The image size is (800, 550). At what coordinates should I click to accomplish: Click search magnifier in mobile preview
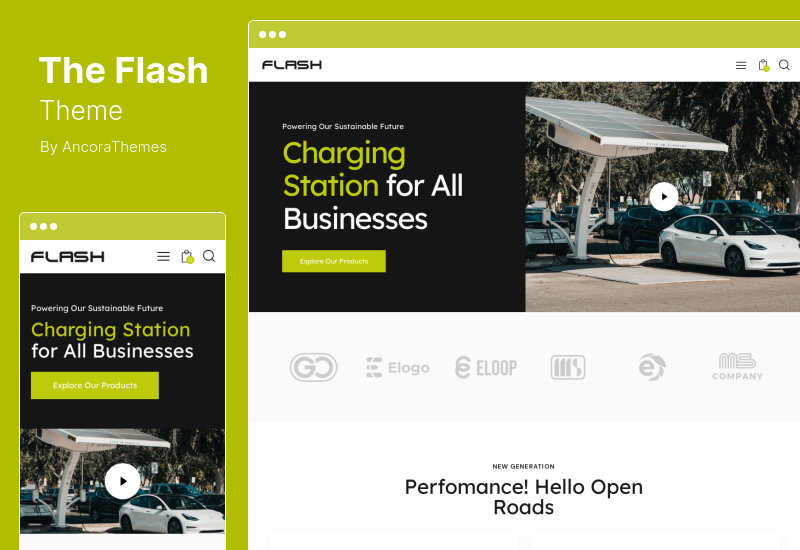[x=209, y=256]
